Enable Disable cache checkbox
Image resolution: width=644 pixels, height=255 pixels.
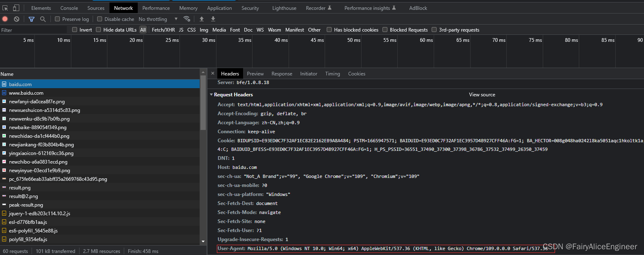[x=100, y=19]
